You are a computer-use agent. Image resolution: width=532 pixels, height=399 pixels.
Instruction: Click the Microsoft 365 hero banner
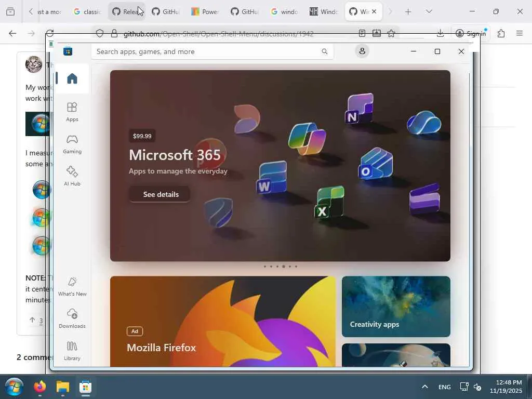tap(280, 166)
